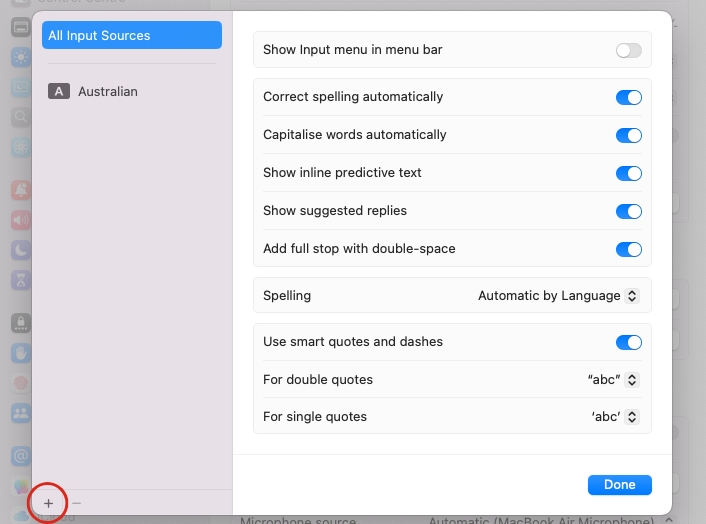The image size is (706, 524).
Task: Enable Show Input menu in menu bar
Action: (628, 50)
